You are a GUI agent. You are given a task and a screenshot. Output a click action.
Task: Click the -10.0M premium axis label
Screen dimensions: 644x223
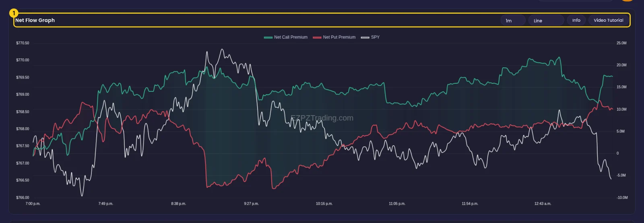(x=622, y=198)
